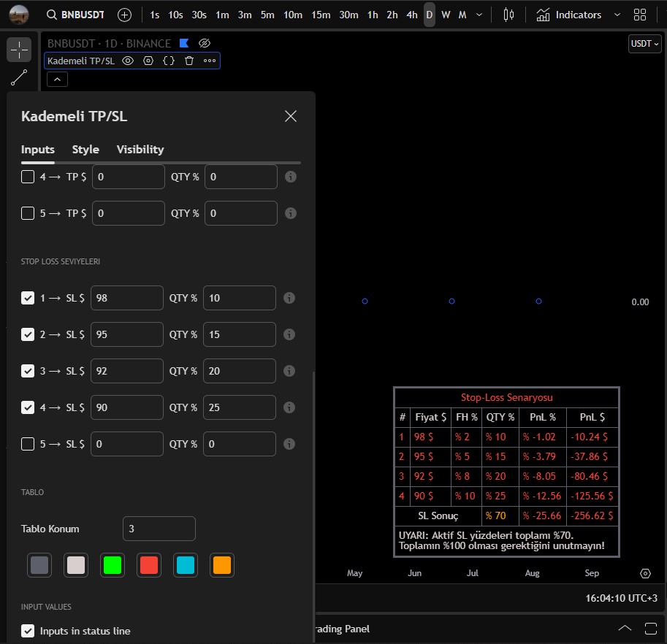Viewport: 667px width, 644px height.
Task: Maximize the bottom Trading Panel
Action: click(x=651, y=628)
